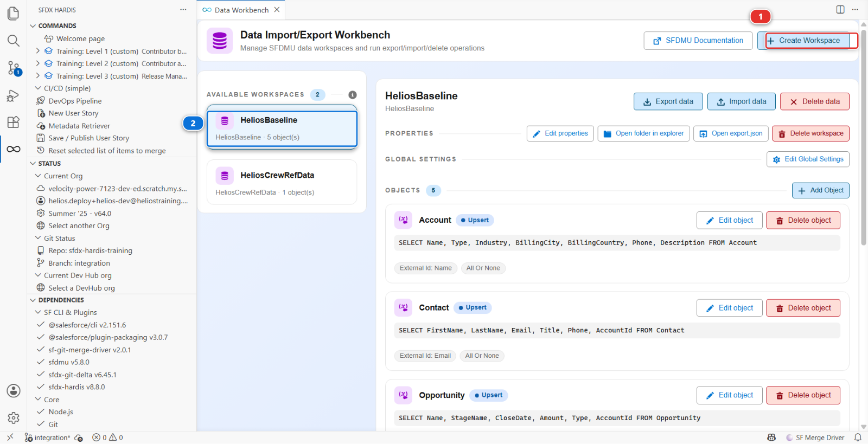Open the Run and Debug view
The image size is (868, 444).
click(14, 95)
